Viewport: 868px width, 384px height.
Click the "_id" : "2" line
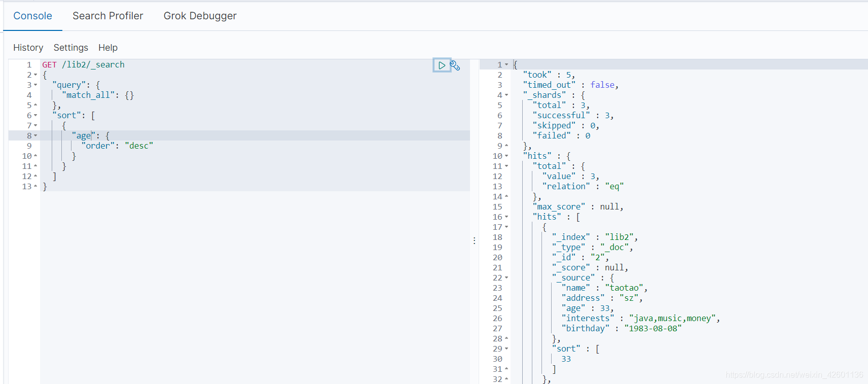click(581, 257)
